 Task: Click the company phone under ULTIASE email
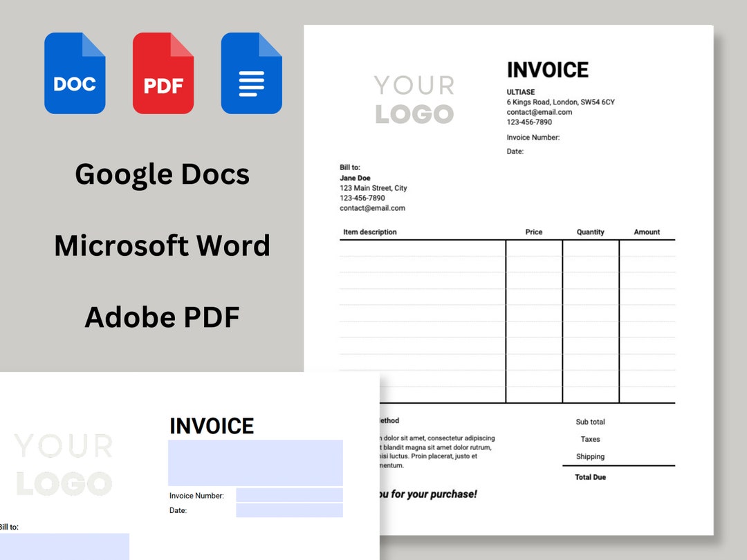pyautogui.click(x=529, y=122)
